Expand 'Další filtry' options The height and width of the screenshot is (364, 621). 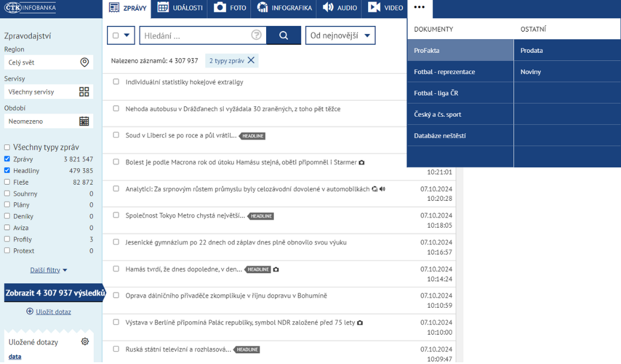[x=49, y=270]
